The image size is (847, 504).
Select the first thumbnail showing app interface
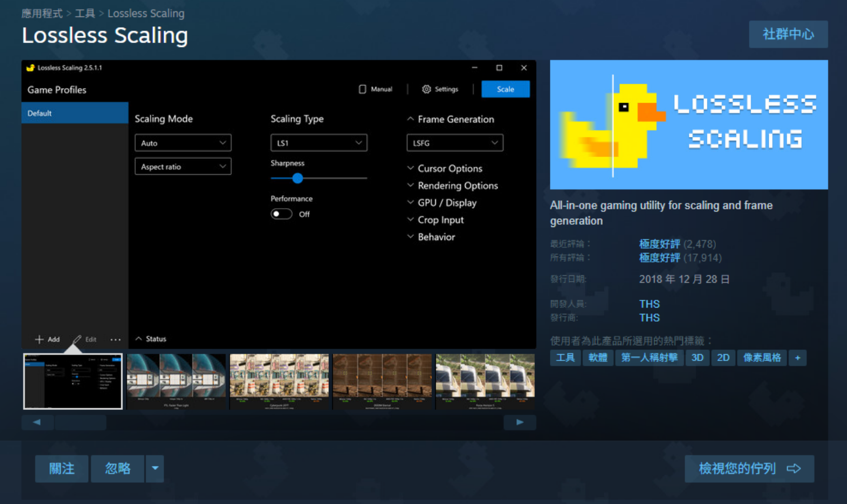tap(73, 381)
